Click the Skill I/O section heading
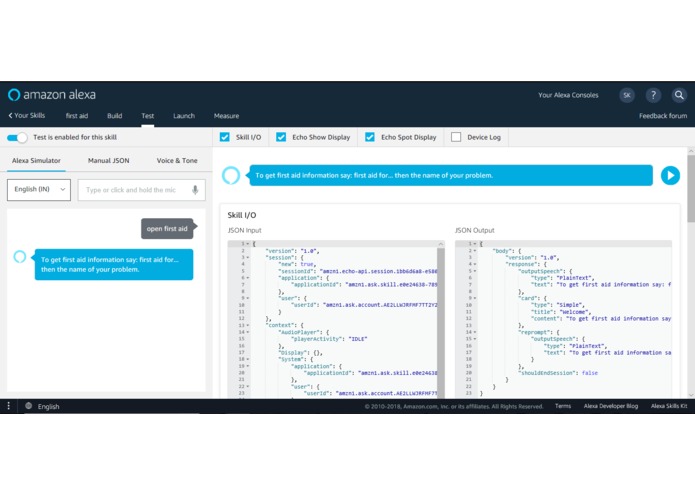This screenshot has height=494, width=695. [x=242, y=215]
